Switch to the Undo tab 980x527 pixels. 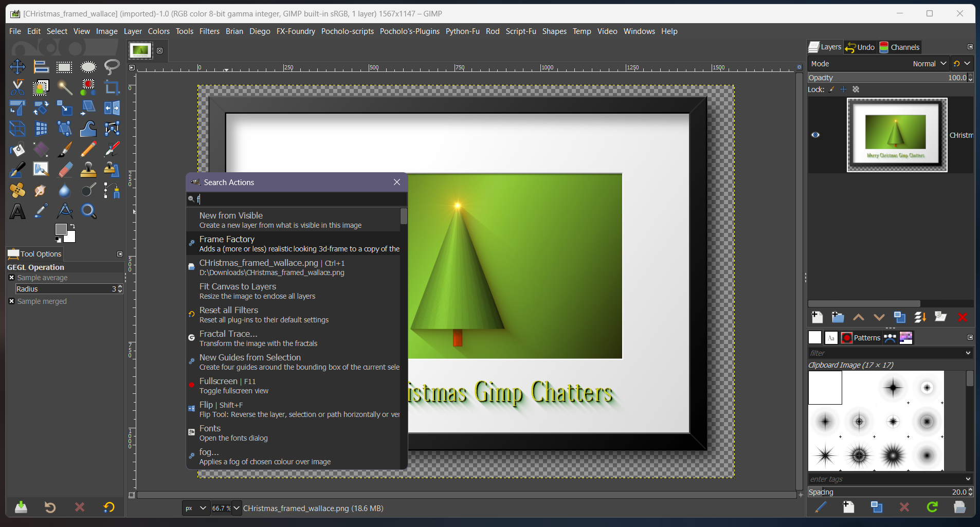(x=860, y=47)
